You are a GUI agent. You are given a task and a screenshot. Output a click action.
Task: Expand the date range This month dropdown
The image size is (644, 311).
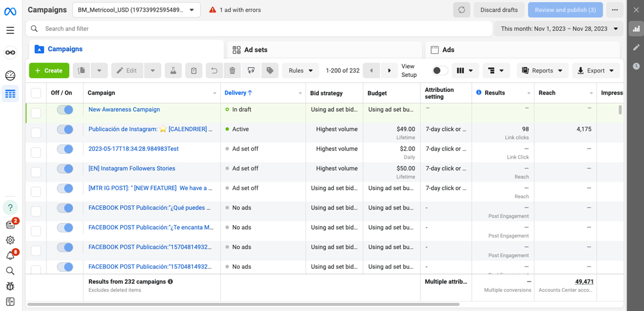click(x=558, y=29)
